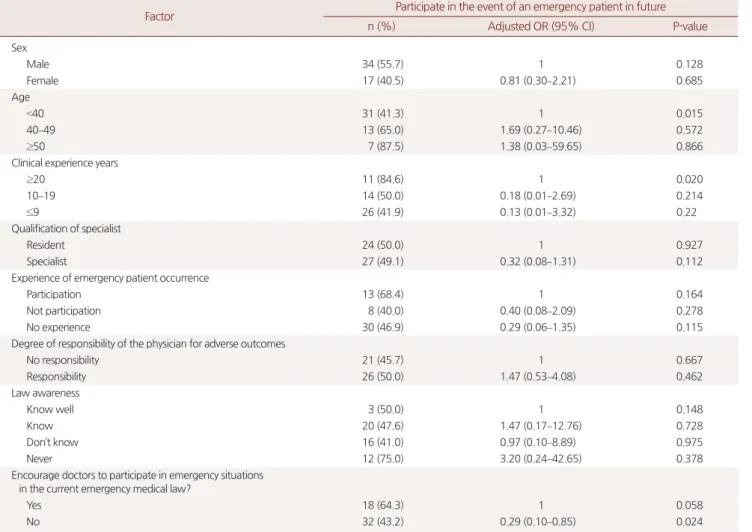Click the P-value '0.927'
Image resolution: width=752 pixels, height=532 pixels.
click(689, 245)
